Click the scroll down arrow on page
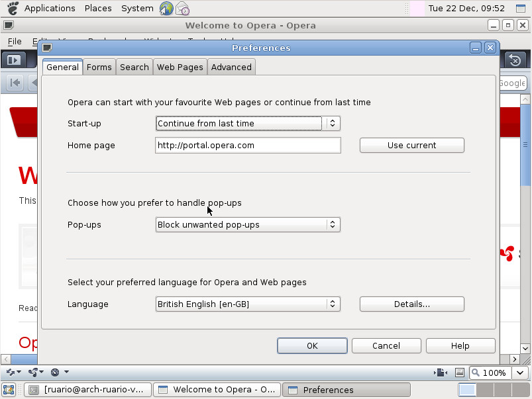The height and width of the screenshot is (399, 532). point(525,348)
